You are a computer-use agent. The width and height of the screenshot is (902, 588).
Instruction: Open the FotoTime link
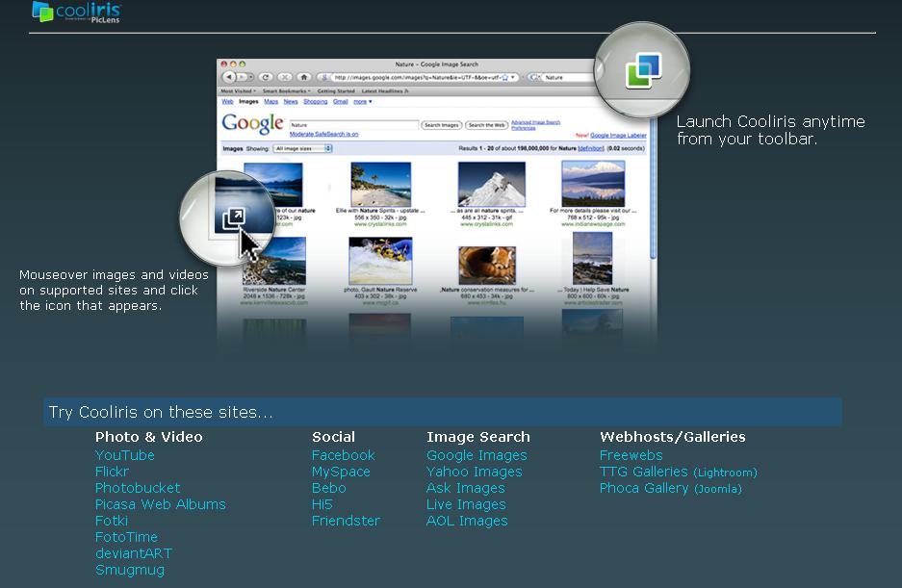pos(126,537)
